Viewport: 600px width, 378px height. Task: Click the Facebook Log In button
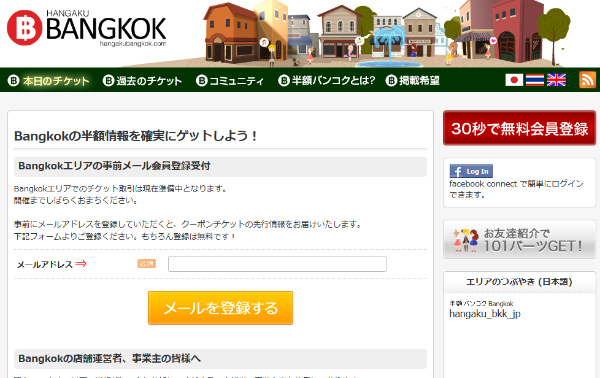tap(471, 171)
